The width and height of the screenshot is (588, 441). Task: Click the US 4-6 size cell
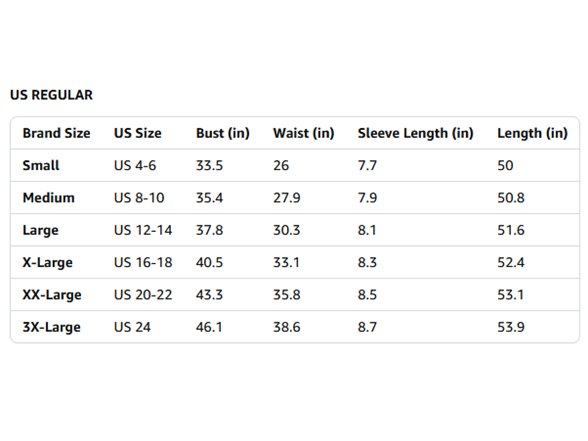[x=135, y=165]
